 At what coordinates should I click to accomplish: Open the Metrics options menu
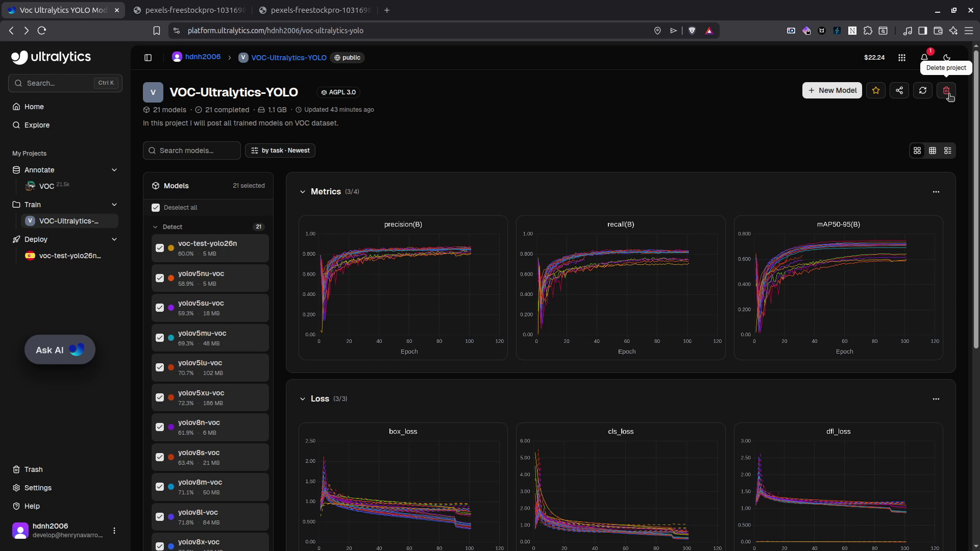937,192
